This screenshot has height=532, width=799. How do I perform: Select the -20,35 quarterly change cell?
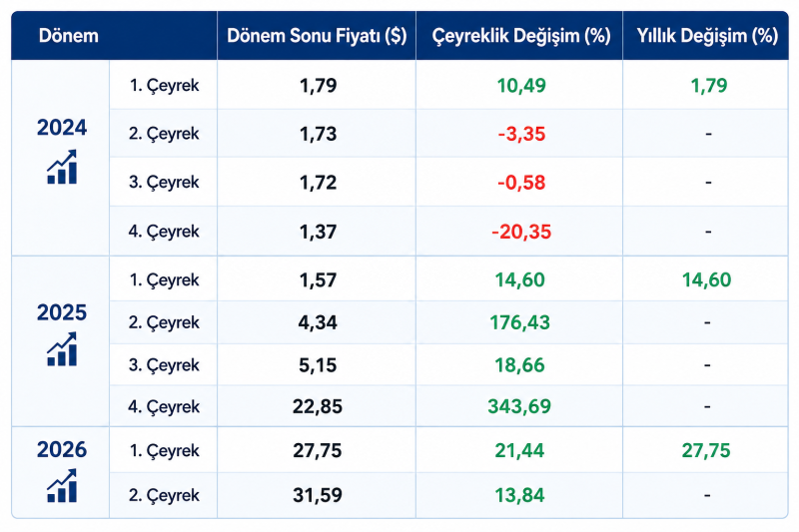click(x=521, y=232)
